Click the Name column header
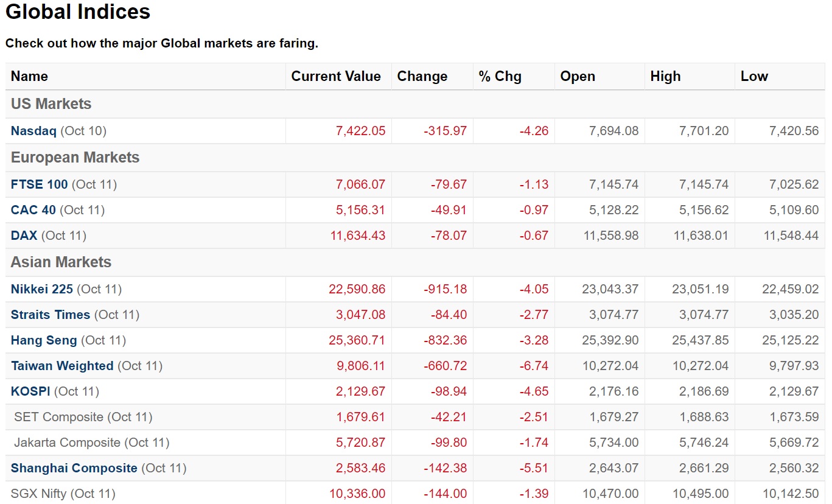This screenshot has height=504, width=832. pos(29,77)
